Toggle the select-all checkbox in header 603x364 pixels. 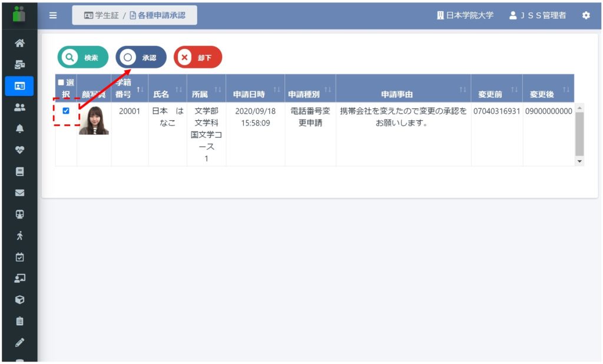(61, 82)
